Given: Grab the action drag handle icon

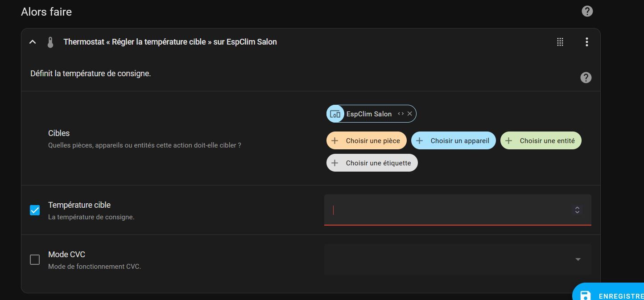Looking at the screenshot, I should pos(560,42).
